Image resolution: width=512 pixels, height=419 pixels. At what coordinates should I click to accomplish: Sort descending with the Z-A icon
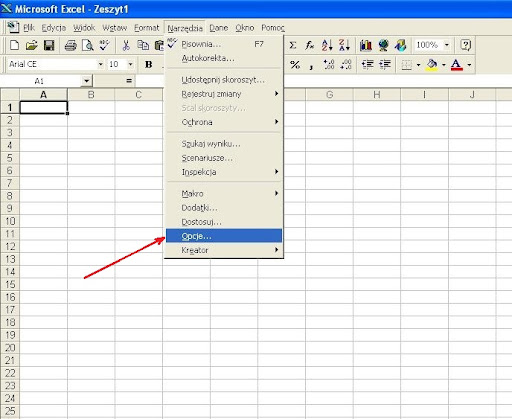(344, 45)
